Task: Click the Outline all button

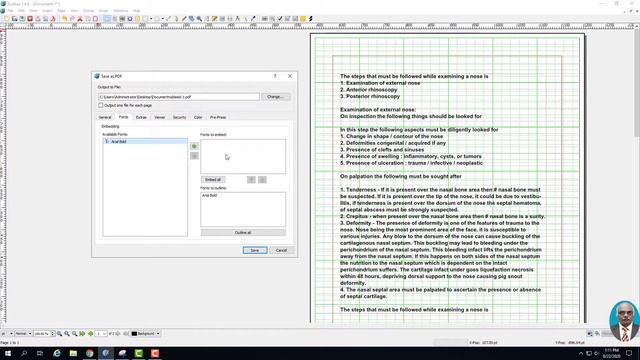Action: (x=243, y=232)
